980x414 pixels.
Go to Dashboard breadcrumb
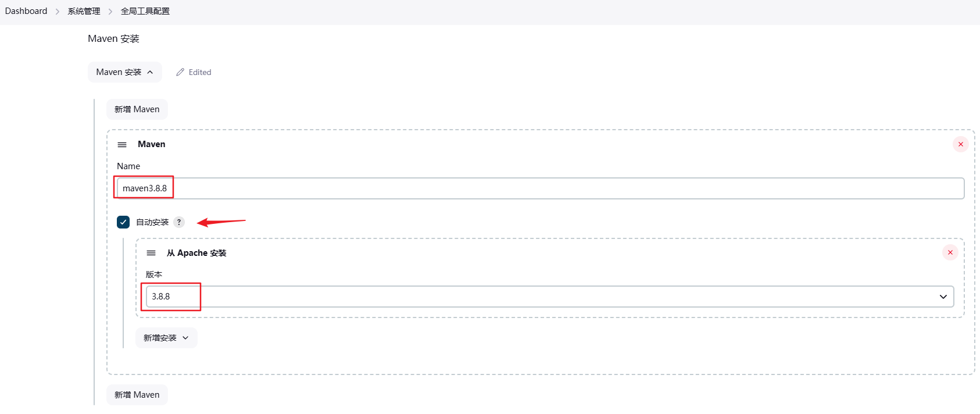coord(26,11)
